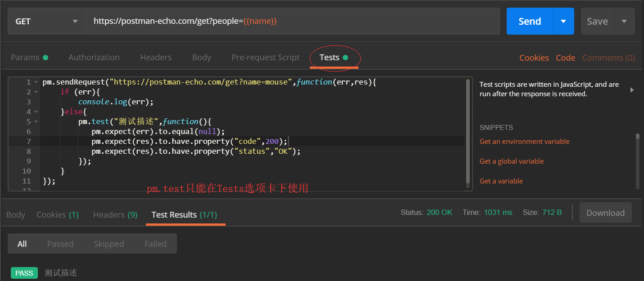Screen dimensions: 644x281
Task: Open the response Headers (9) tab
Action: point(115,215)
